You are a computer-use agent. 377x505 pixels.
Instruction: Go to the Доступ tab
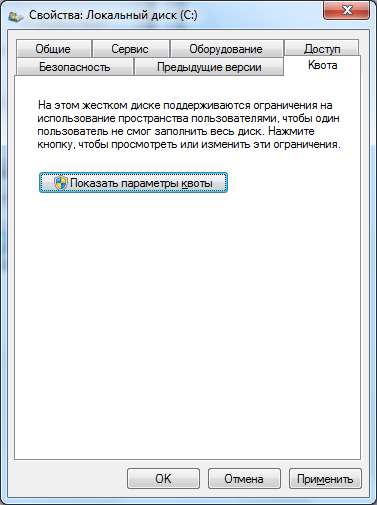click(322, 49)
